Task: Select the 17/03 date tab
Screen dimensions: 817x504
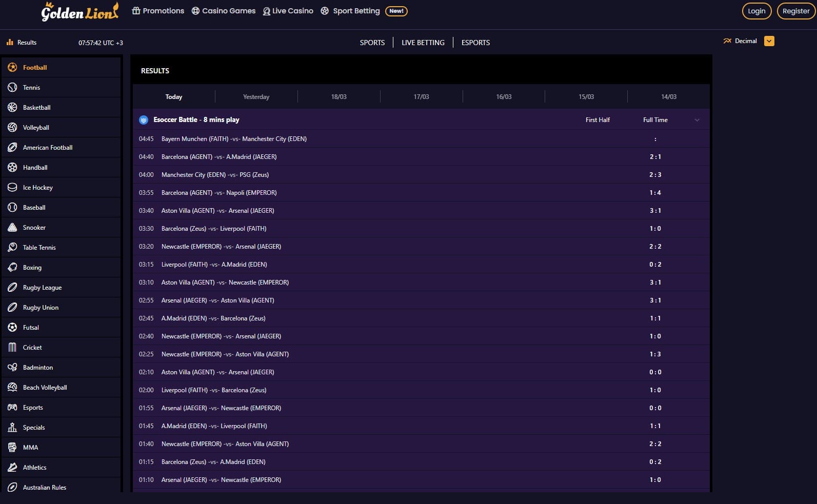Action: pos(422,97)
